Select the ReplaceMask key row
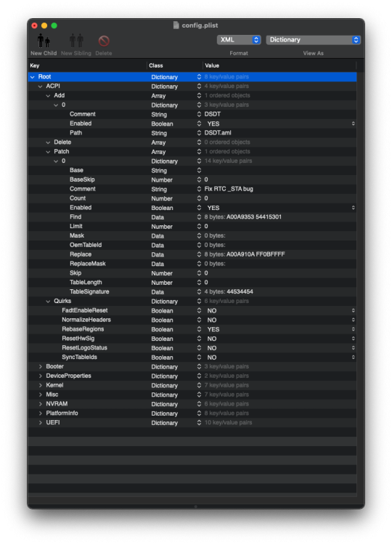 click(192, 264)
